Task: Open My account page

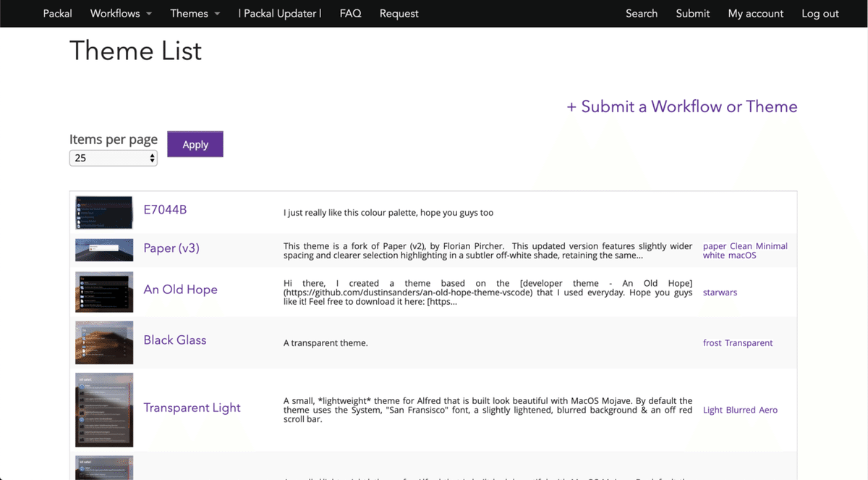Action: pos(756,13)
